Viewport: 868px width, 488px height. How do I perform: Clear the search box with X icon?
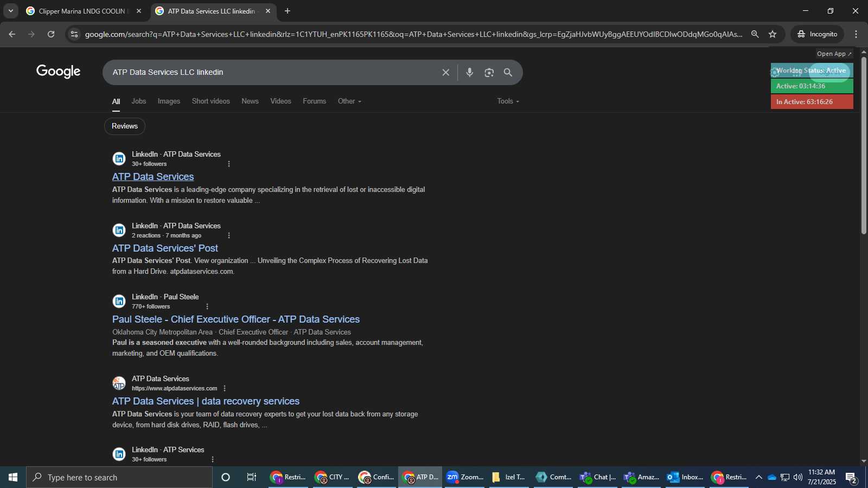click(x=446, y=72)
